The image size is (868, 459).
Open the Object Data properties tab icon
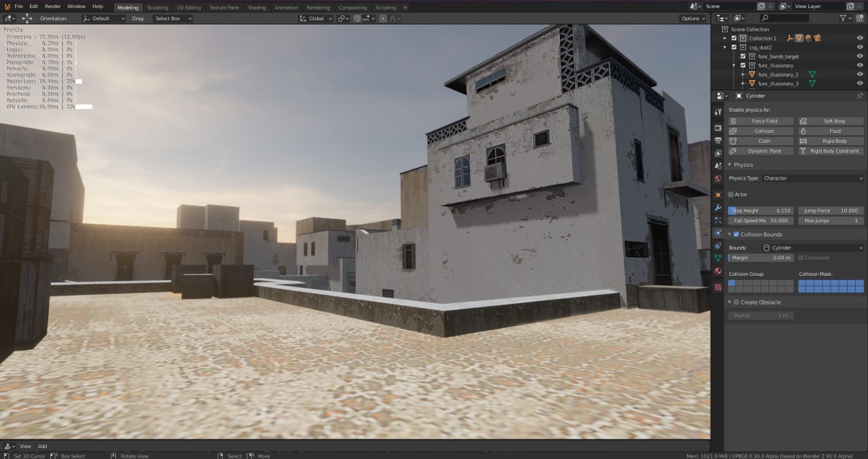click(x=718, y=258)
